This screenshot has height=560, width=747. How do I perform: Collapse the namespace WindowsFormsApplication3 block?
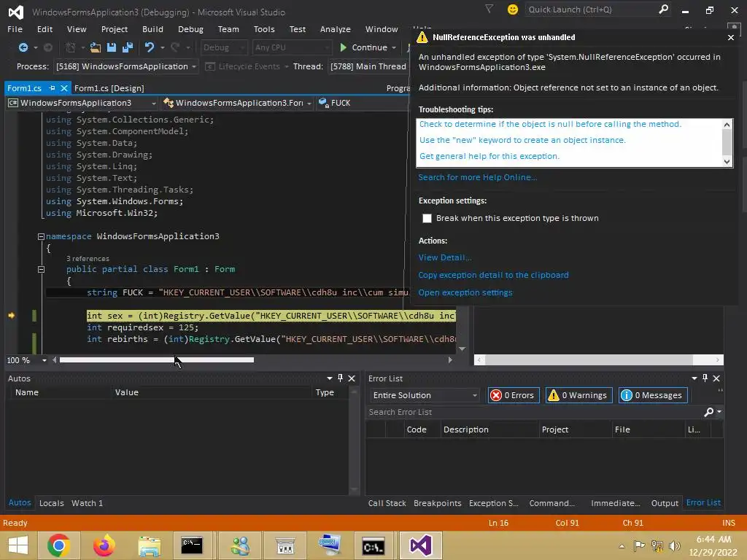41,236
